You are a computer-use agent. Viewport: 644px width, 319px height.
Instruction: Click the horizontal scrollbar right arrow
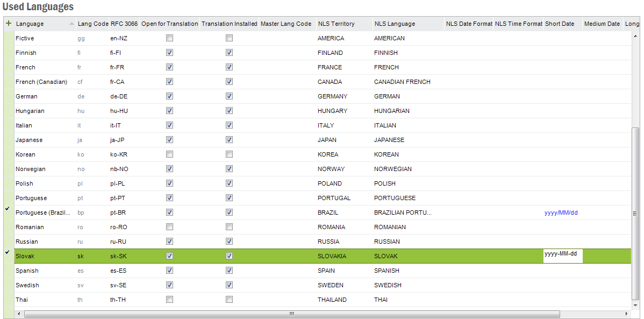pyautogui.click(x=626, y=314)
